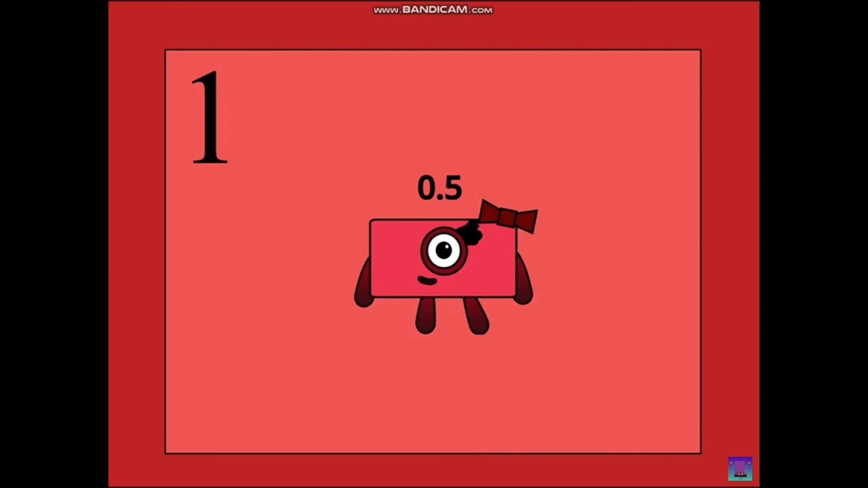868x488 pixels.
Task: Click the channel avatar thumbnail in video corner
Action: 740,468
